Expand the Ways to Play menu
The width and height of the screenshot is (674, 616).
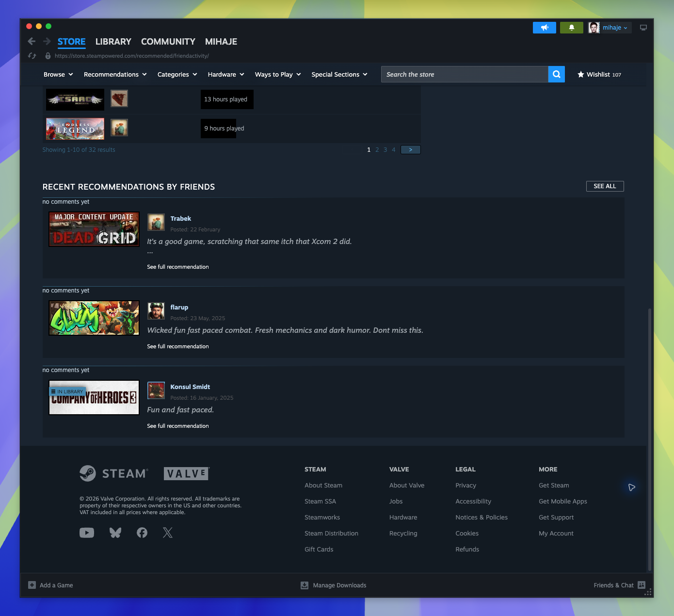click(278, 74)
